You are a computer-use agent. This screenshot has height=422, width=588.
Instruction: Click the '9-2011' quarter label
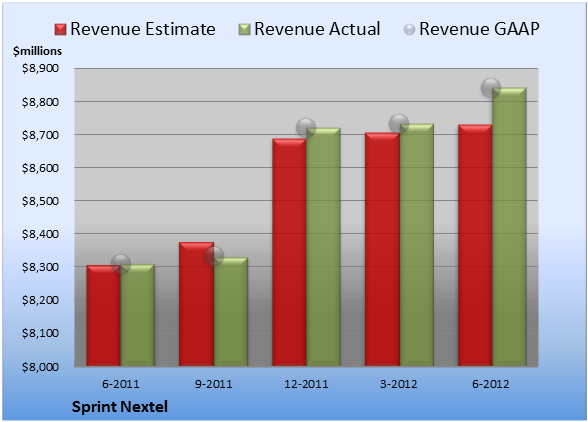214,384
